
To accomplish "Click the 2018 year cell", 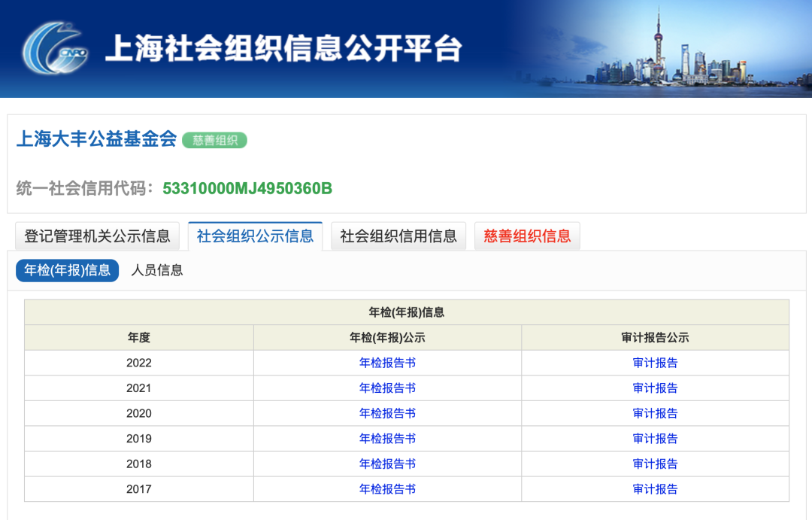I will (139, 464).
